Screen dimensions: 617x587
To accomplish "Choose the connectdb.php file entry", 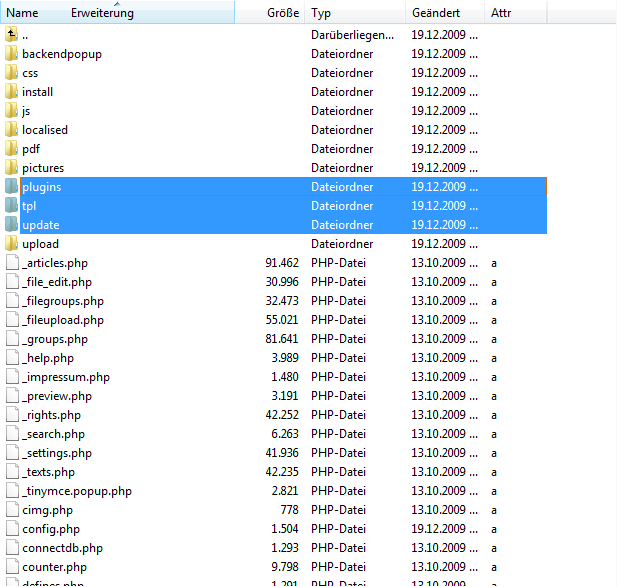I will pyautogui.click(x=62, y=548).
